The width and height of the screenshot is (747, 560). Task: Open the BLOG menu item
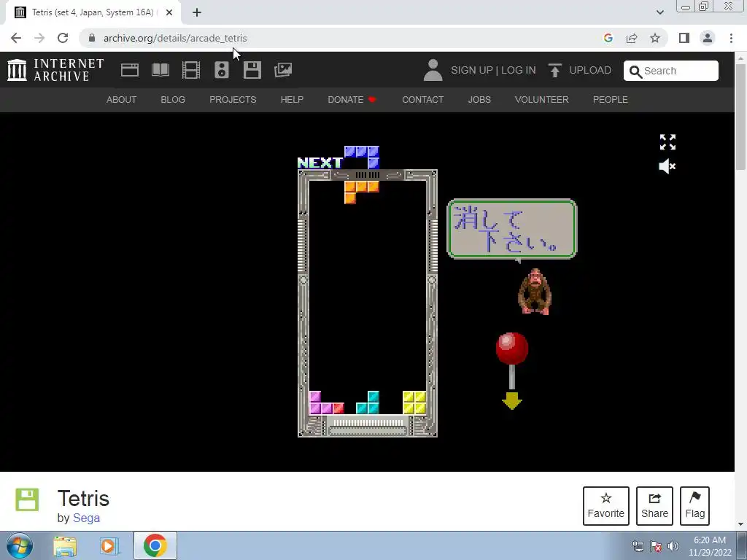[173, 99]
